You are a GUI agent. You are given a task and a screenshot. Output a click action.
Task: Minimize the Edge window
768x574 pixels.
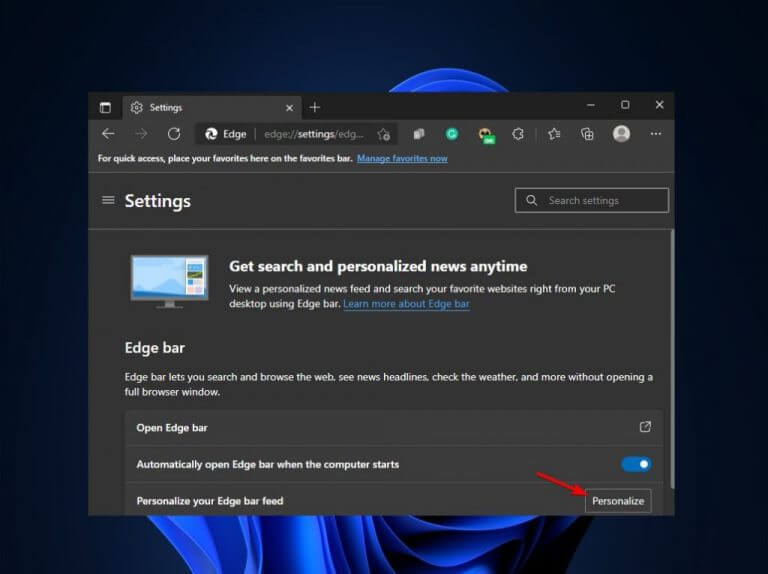(591, 105)
